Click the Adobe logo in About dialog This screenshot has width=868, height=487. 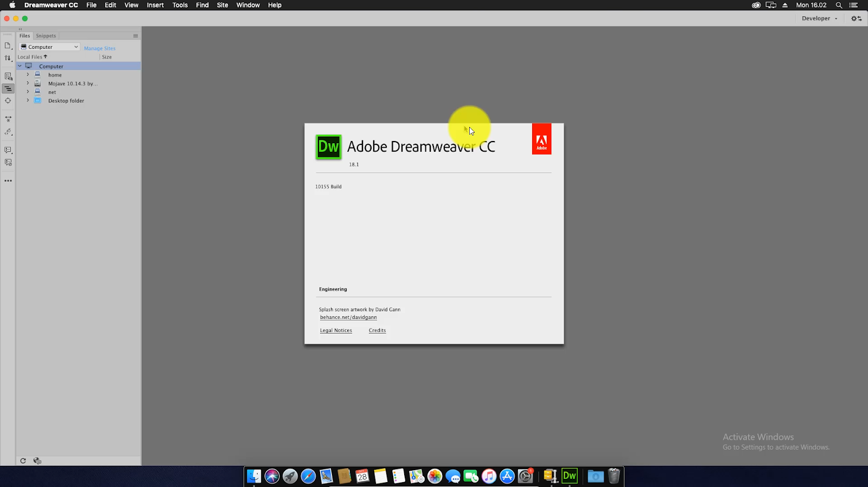tap(541, 139)
